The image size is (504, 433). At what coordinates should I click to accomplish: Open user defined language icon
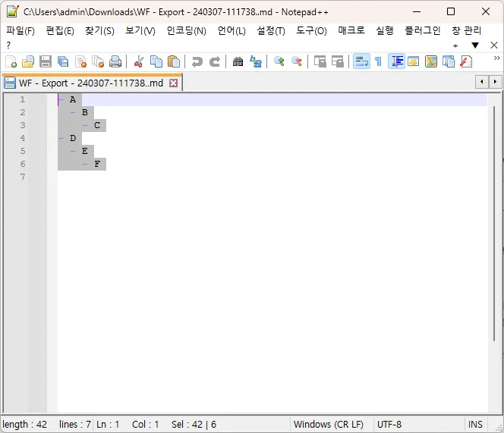click(x=414, y=61)
